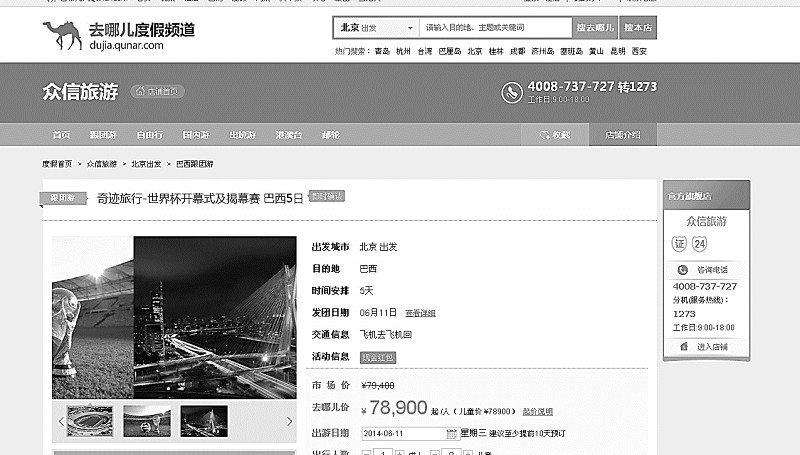Select the stadium aerial thumbnail
Screen dimensions: 800x455
pos(90,421)
